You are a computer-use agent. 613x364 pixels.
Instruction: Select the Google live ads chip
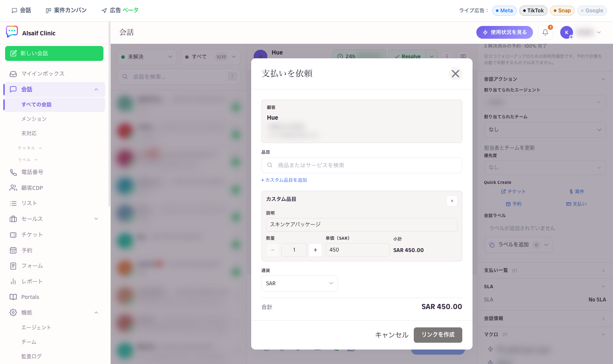592,11
